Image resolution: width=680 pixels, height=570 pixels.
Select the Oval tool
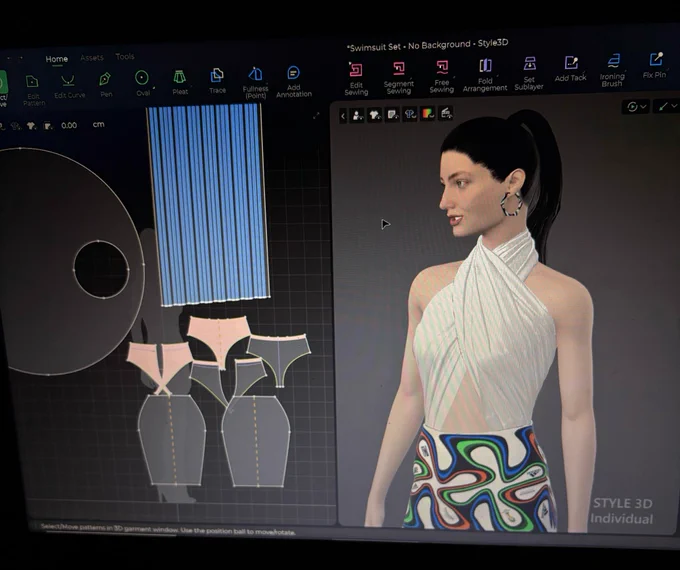tap(142, 83)
